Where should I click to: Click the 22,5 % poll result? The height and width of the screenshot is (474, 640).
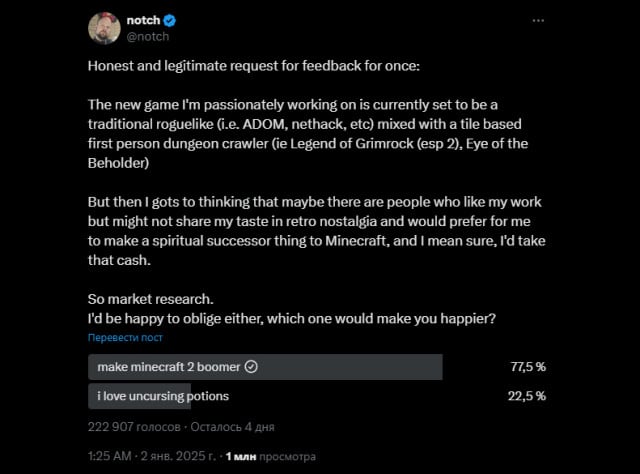[x=528, y=396]
